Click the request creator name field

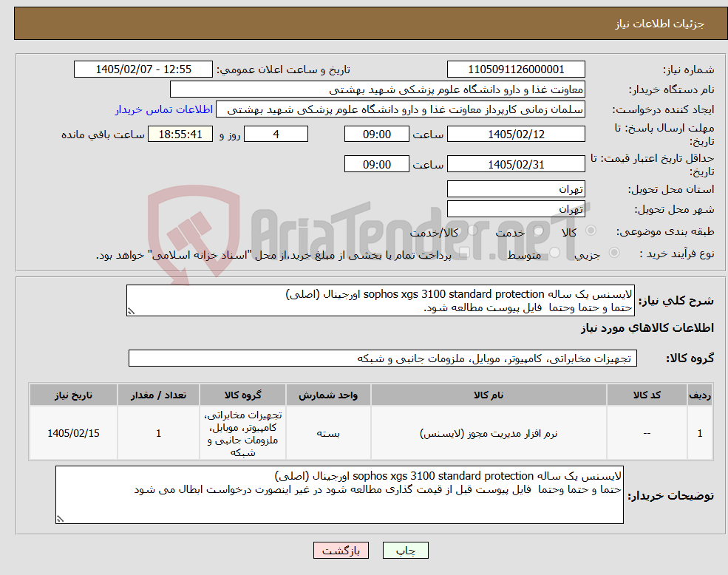pos(400,109)
